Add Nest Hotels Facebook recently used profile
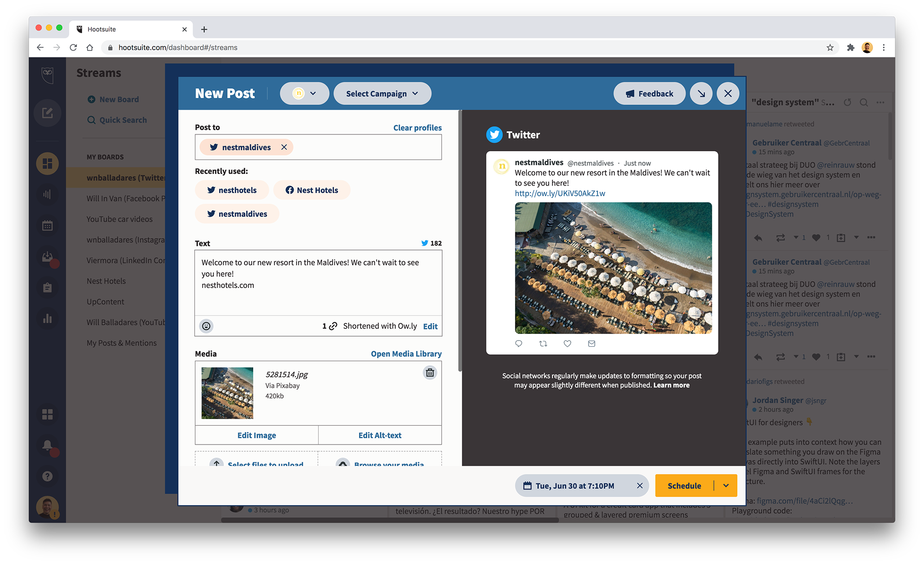924x564 pixels. [312, 190]
